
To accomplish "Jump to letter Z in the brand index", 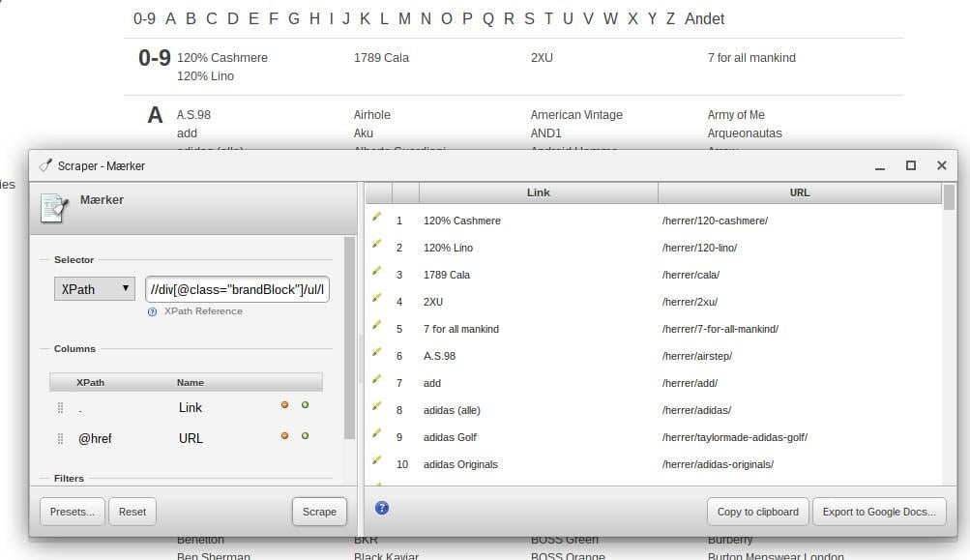I will point(670,18).
